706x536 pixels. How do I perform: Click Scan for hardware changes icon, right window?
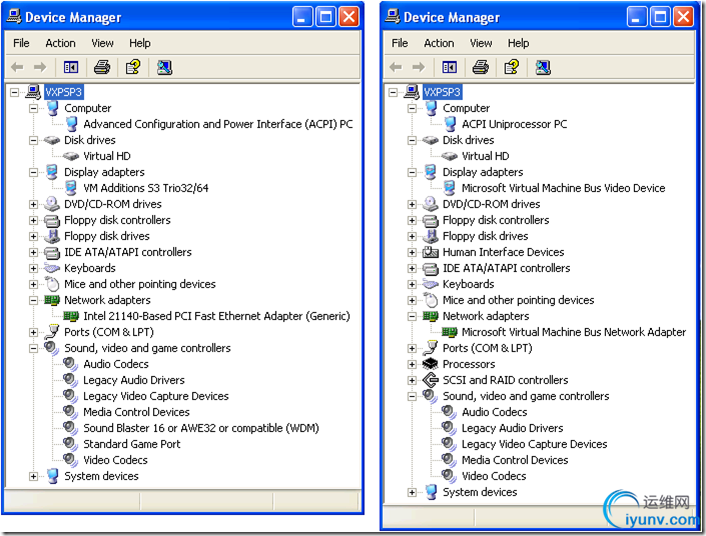(543, 68)
